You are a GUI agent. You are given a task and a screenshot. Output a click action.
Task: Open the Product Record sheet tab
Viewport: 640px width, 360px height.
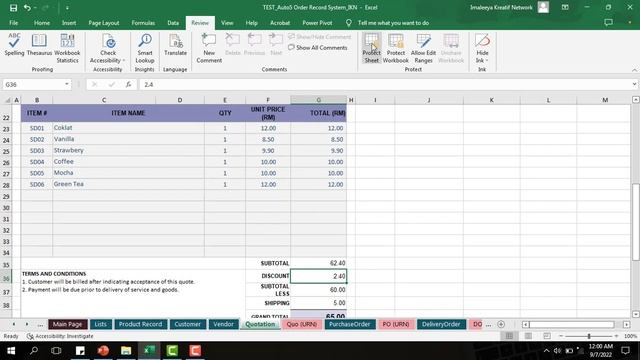coord(140,324)
